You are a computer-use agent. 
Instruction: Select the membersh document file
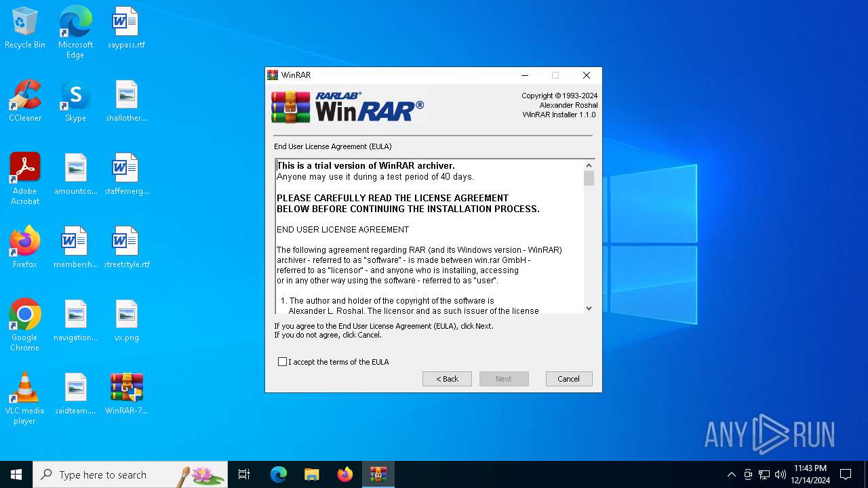click(x=75, y=248)
